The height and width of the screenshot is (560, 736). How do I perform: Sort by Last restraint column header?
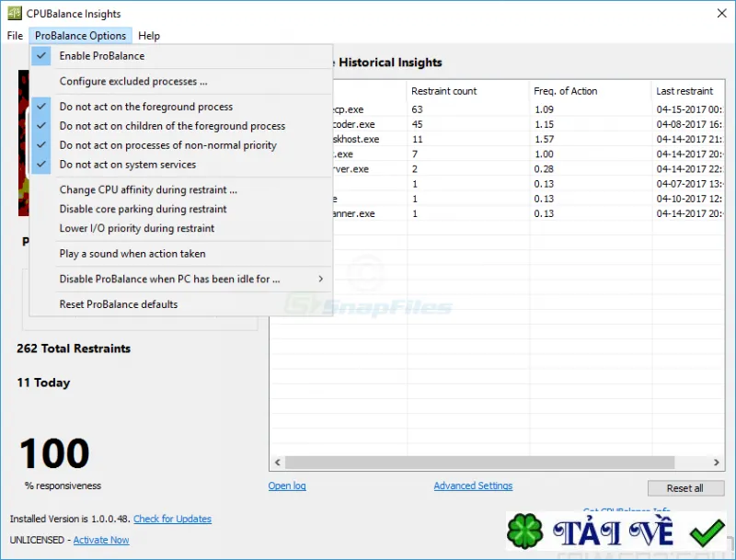click(x=687, y=91)
